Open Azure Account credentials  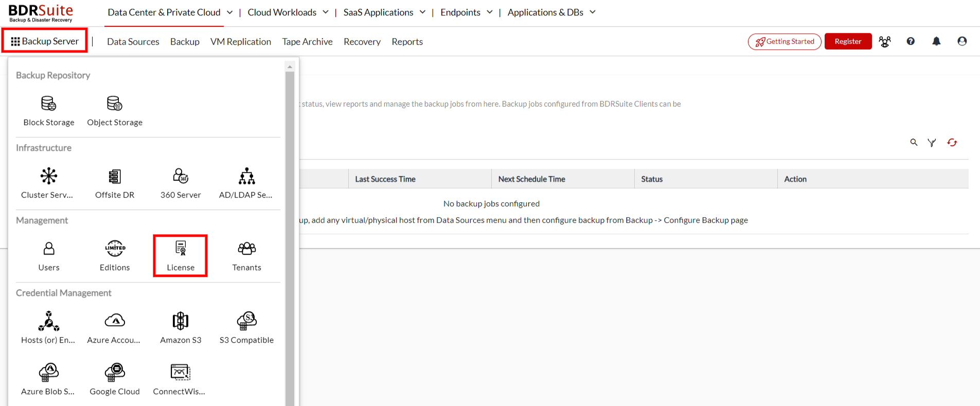click(x=114, y=328)
